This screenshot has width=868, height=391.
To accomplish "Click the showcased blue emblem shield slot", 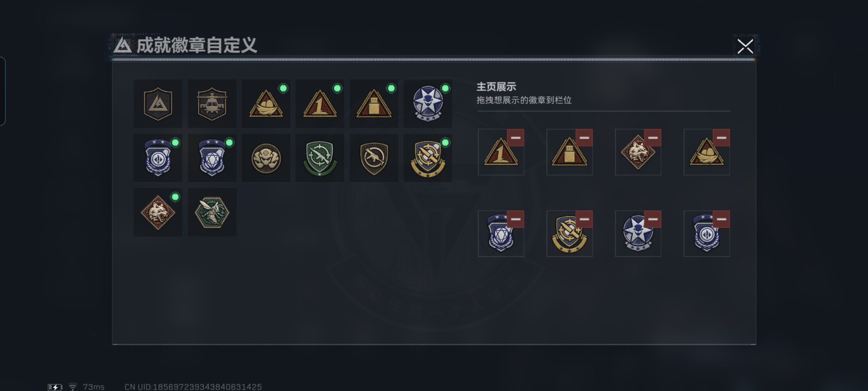I will point(707,234).
